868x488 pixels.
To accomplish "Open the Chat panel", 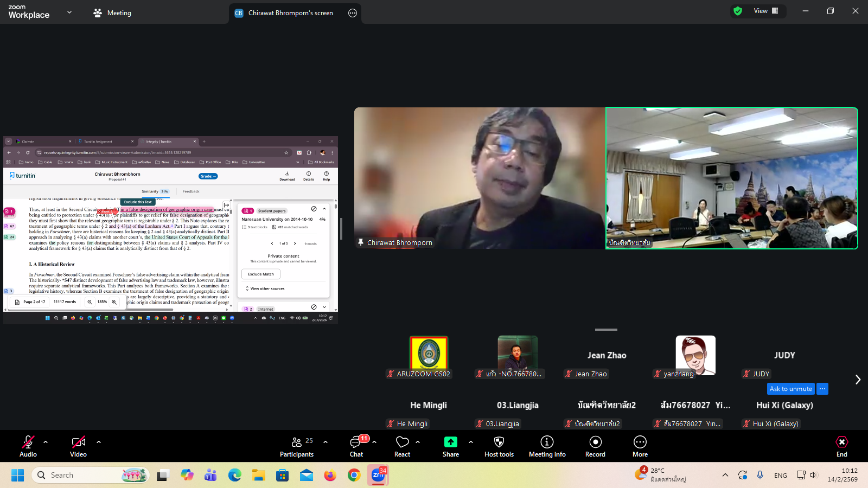I will [356, 446].
